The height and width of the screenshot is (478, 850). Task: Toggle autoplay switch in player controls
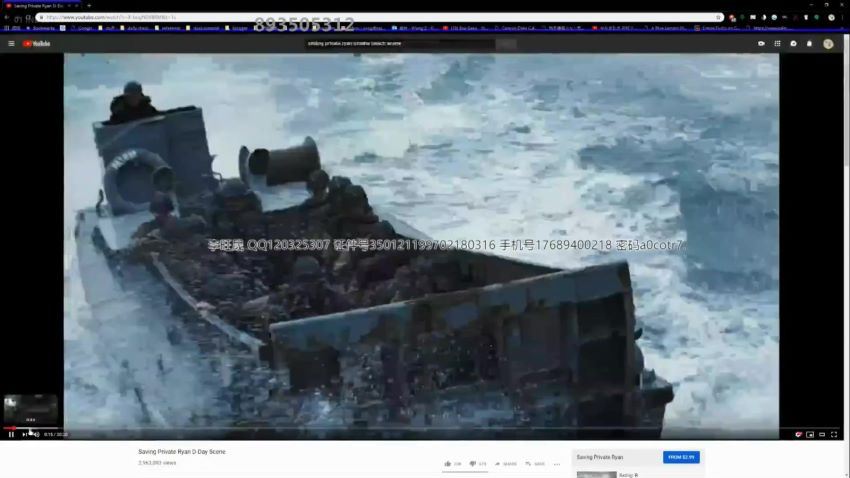click(x=798, y=434)
